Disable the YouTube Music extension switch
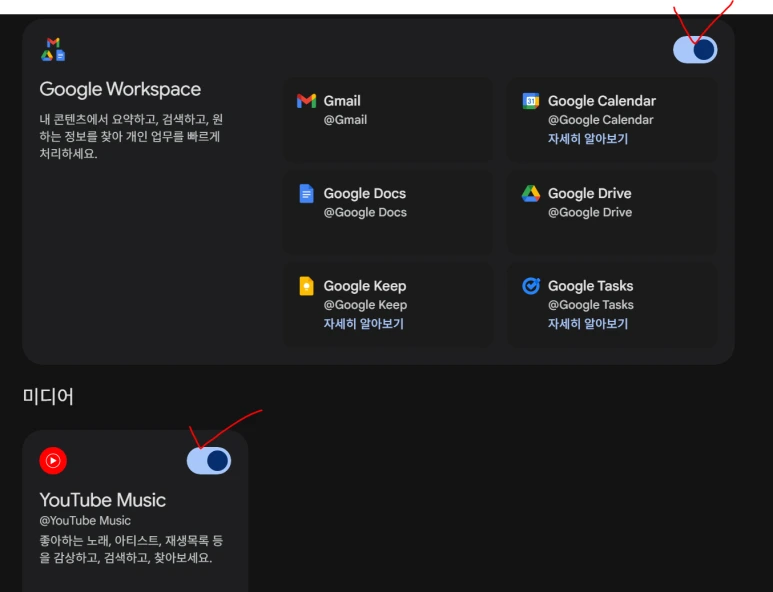This screenshot has height=592, width=773. (209, 461)
